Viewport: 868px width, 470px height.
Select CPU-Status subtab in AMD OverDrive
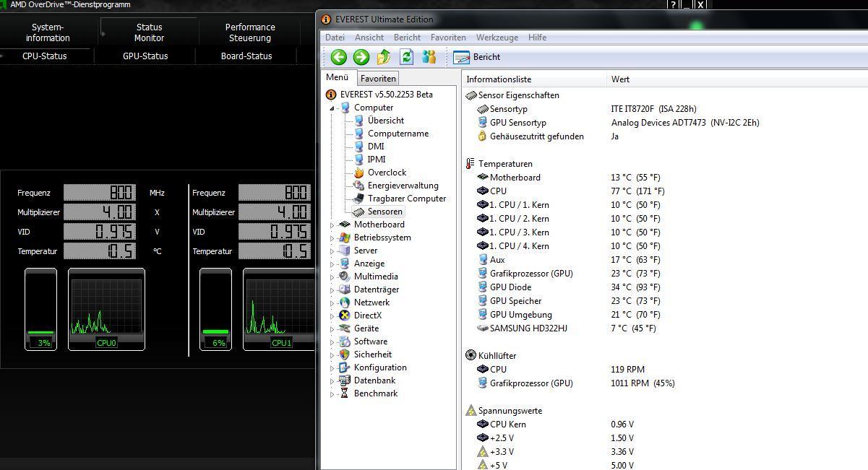pos(45,56)
